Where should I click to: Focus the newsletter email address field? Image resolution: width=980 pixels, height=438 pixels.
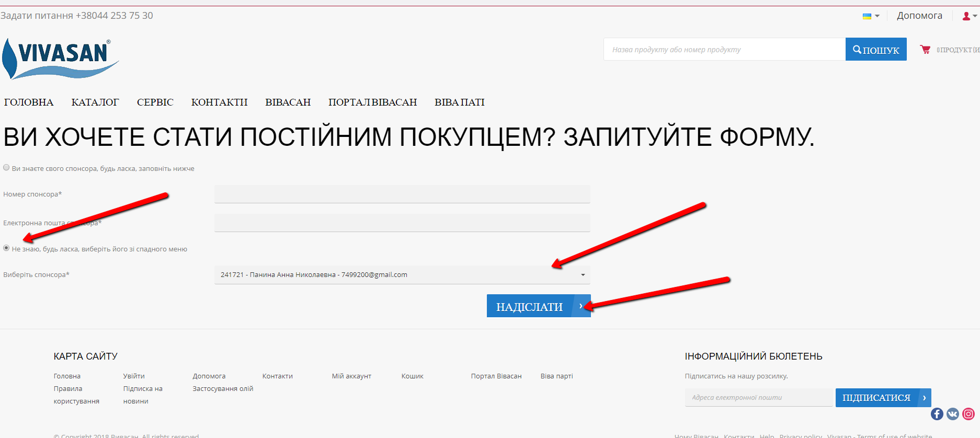pos(759,398)
